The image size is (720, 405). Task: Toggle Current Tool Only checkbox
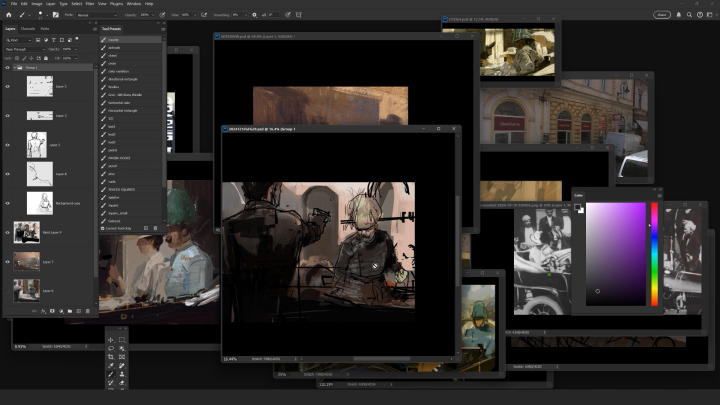click(x=102, y=228)
